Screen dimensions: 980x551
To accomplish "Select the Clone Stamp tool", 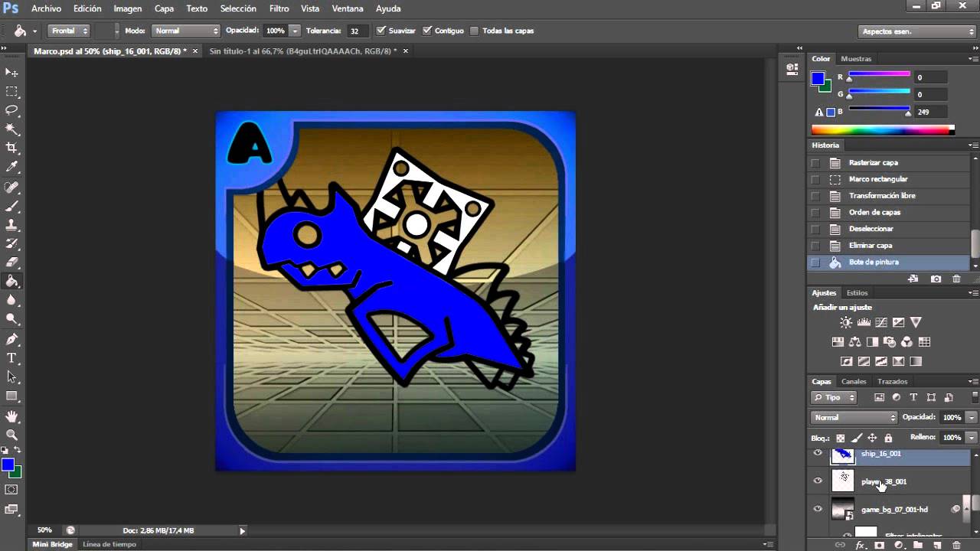I will [x=11, y=226].
